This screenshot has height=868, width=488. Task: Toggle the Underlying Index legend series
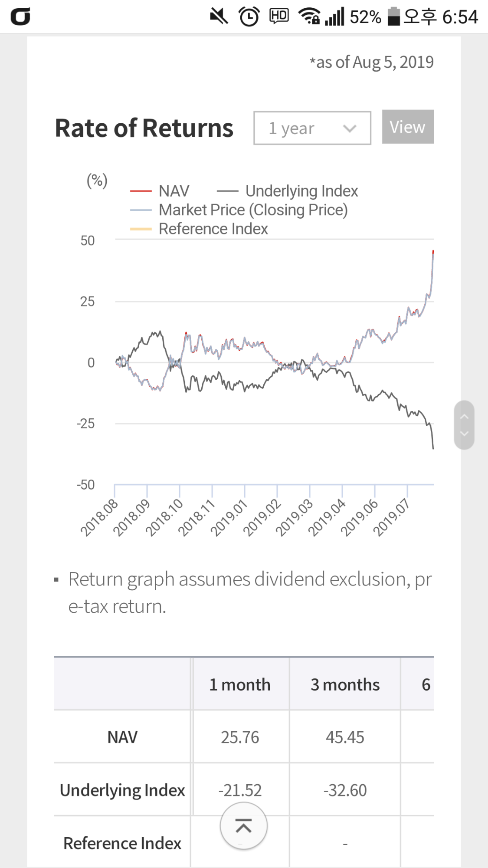[x=301, y=191]
